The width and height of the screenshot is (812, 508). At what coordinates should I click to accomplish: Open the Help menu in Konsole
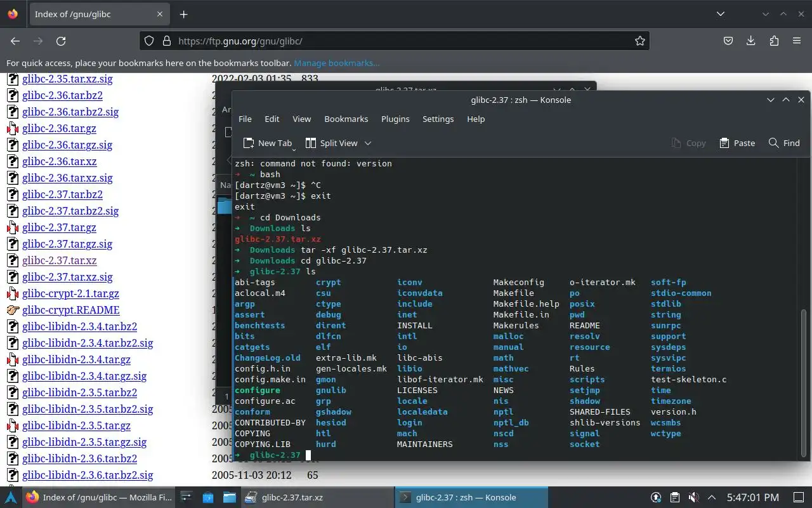[x=476, y=119]
